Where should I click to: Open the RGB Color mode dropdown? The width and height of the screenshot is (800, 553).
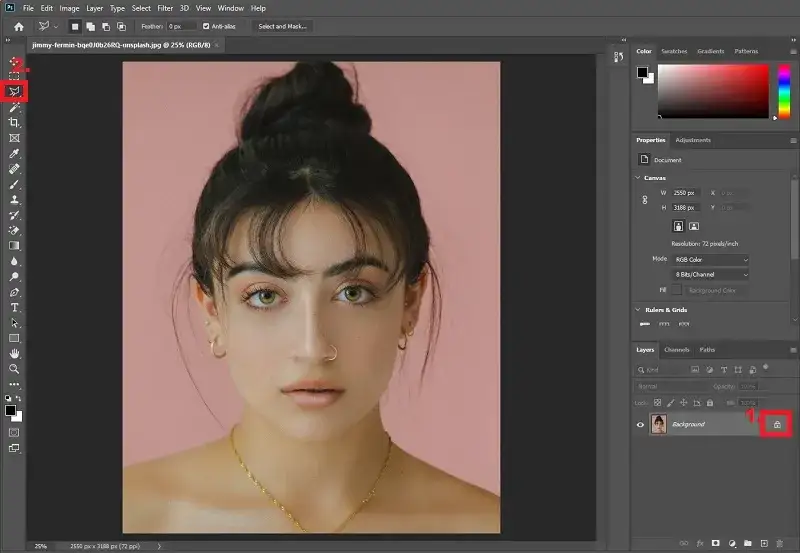point(711,259)
